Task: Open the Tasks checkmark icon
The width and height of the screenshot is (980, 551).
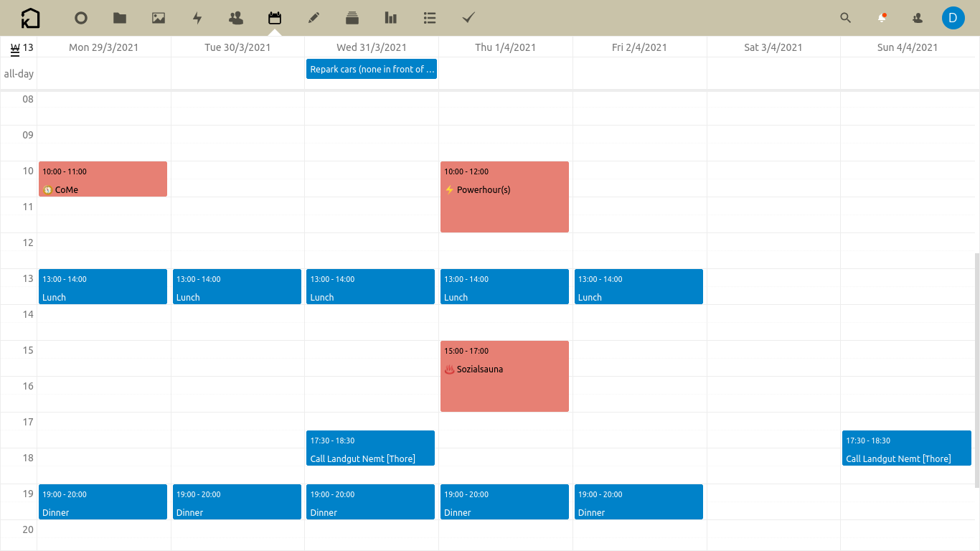Action: tap(468, 18)
